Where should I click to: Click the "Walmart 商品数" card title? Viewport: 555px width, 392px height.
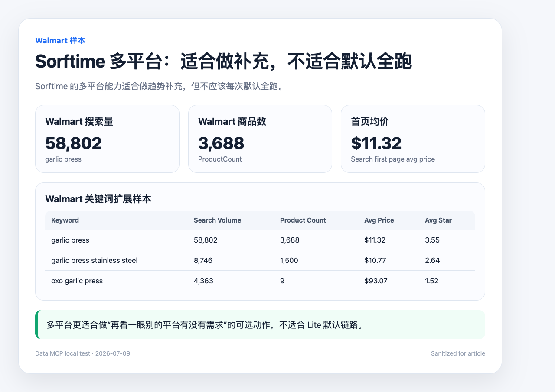232,121
